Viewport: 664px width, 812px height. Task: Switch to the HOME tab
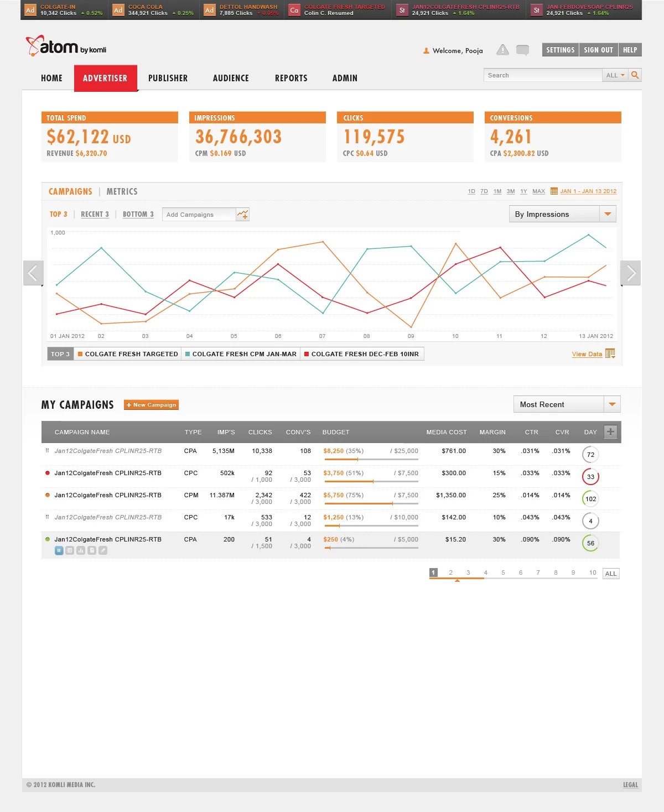(x=51, y=78)
